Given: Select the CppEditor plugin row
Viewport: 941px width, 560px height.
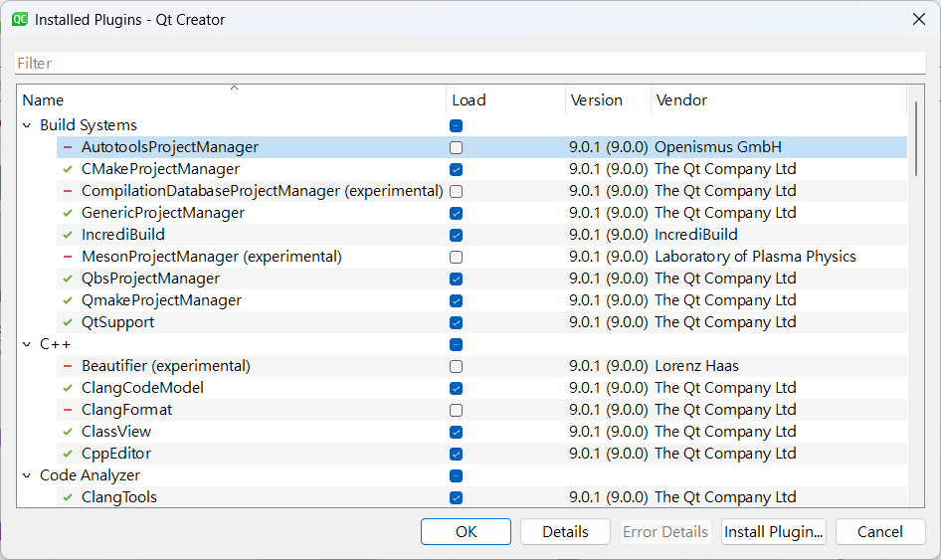Looking at the screenshot, I should point(481,454).
